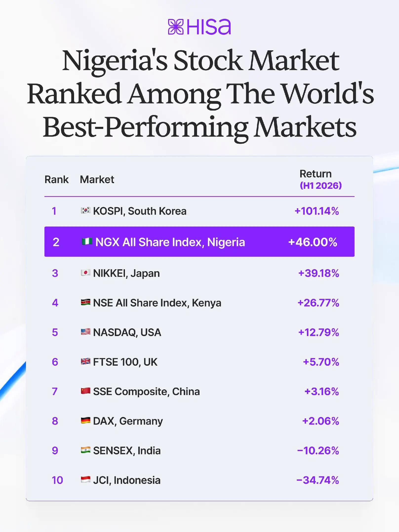Select the highlighted NGX All Share Index row
399x532 pixels.
point(199,242)
